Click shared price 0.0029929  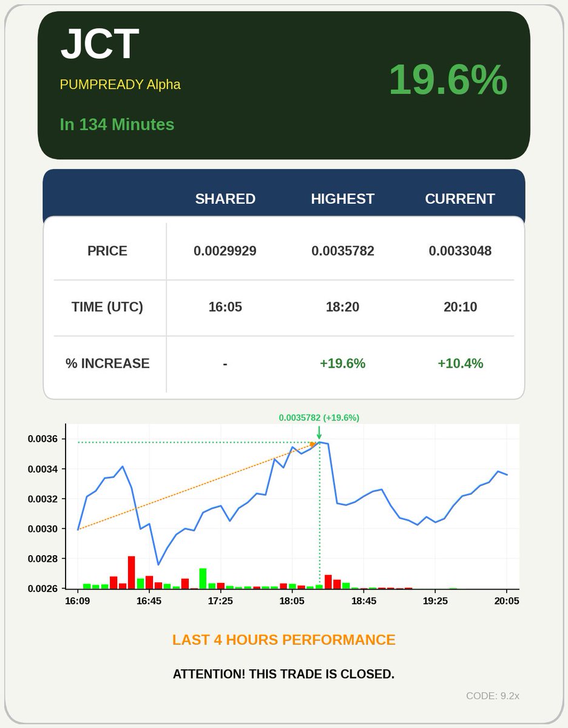pyautogui.click(x=225, y=251)
